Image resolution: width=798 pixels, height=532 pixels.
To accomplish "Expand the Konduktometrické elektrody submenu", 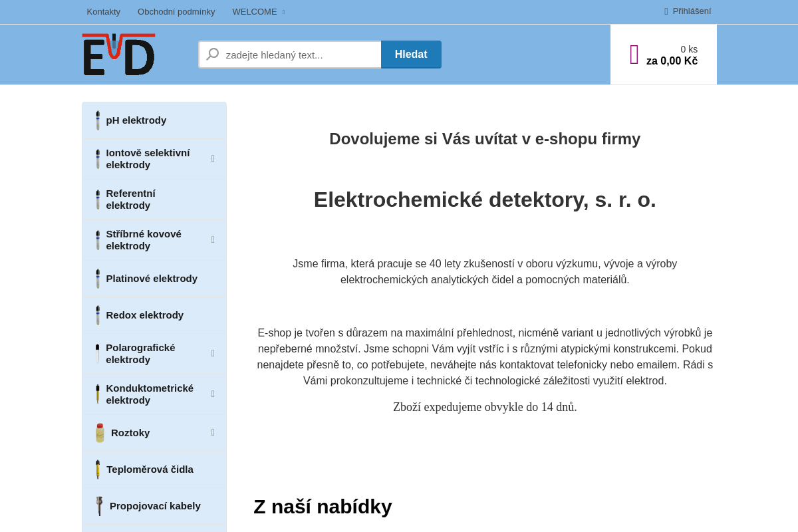I will tap(213, 394).
